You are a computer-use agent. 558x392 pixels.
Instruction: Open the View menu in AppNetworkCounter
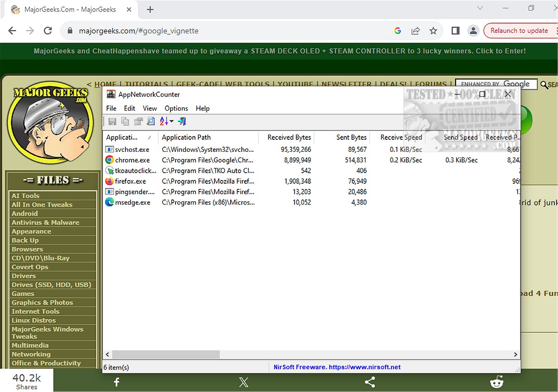[150, 108]
